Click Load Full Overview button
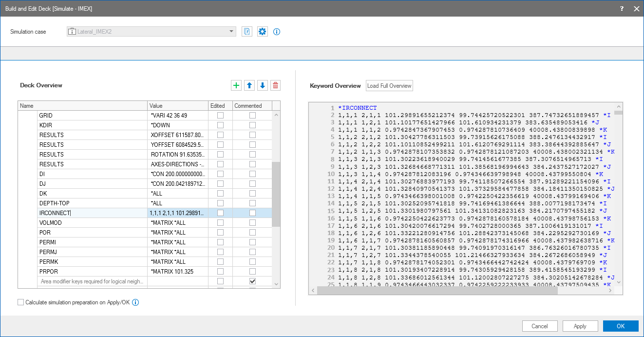The height and width of the screenshot is (337, 644). tap(389, 86)
